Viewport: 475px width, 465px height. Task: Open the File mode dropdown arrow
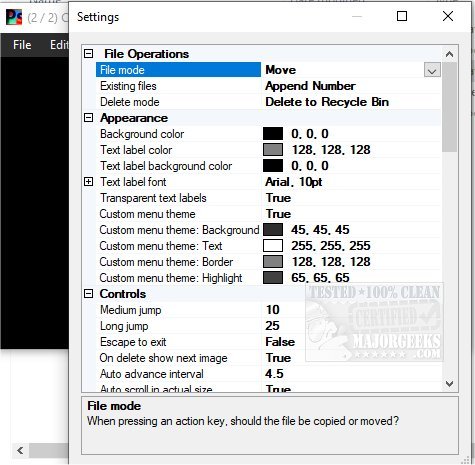point(432,70)
